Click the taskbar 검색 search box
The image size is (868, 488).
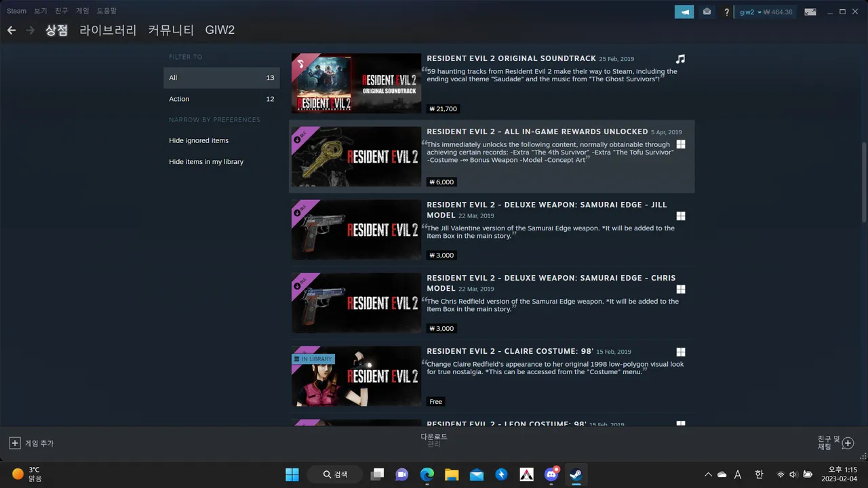[x=335, y=474]
